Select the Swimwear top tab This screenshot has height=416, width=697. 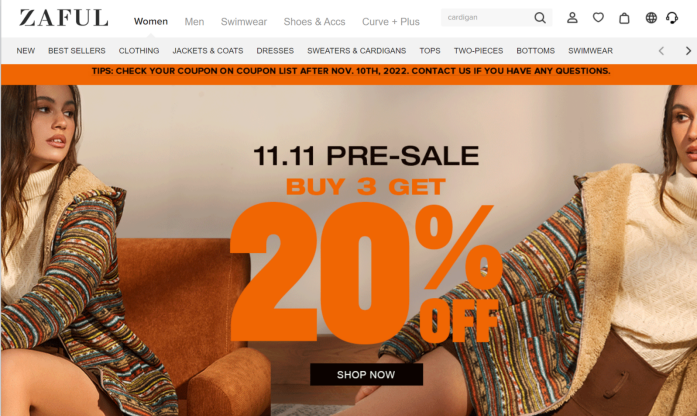tap(244, 22)
